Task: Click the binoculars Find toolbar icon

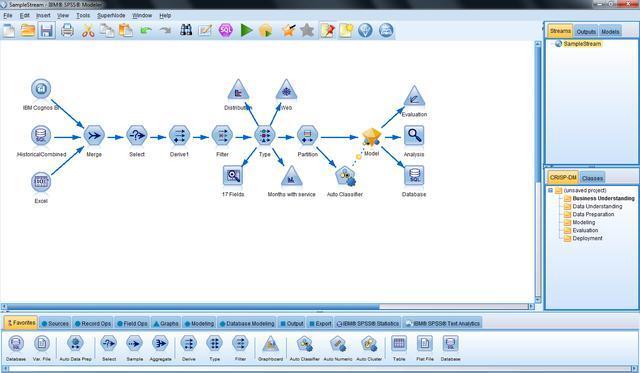Action: (186, 30)
